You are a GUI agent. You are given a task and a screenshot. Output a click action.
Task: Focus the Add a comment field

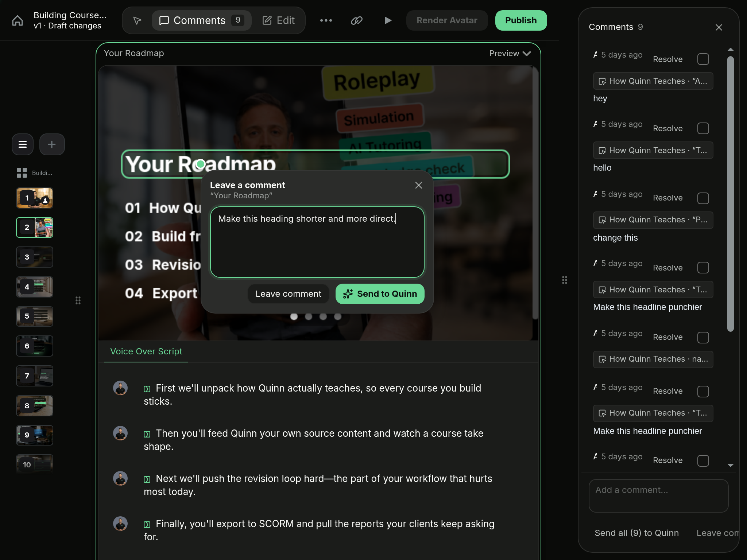click(x=658, y=496)
